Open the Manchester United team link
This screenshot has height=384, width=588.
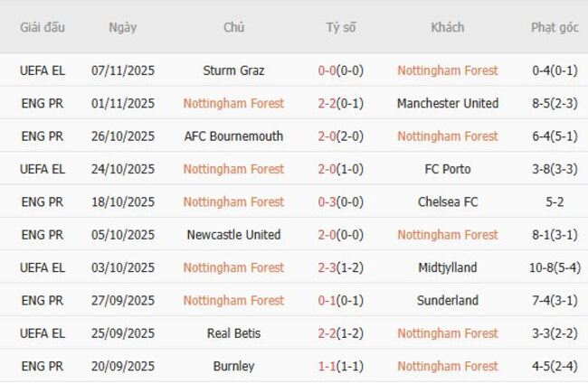point(448,103)
